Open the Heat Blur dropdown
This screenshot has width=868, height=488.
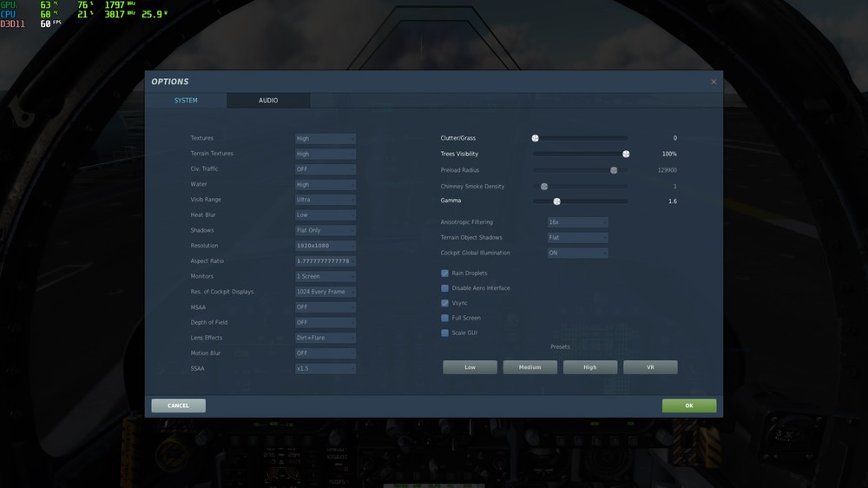click(x=325, y=215)
